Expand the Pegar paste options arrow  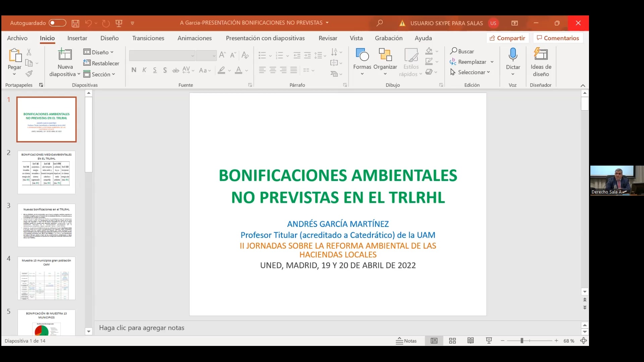point(14,74)
